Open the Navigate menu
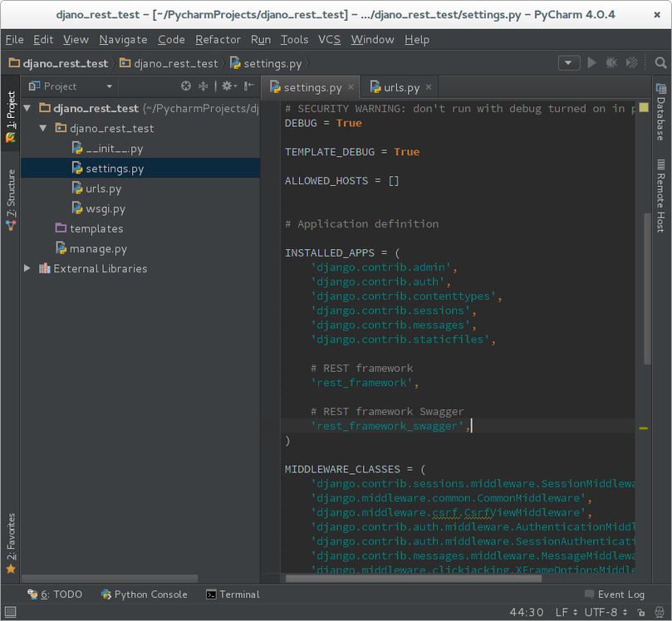 tap(124, 39)
